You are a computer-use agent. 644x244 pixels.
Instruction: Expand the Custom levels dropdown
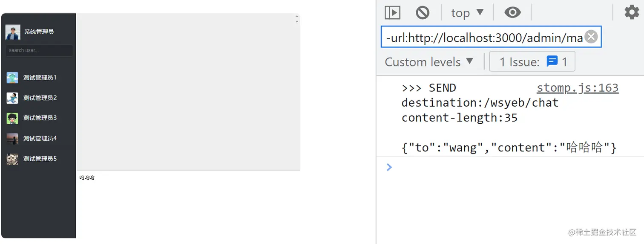429,62
